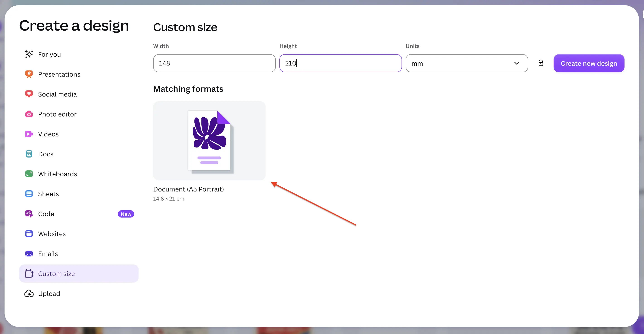Click the Document (A5 Portrait) title

click(x=189, y=189)
